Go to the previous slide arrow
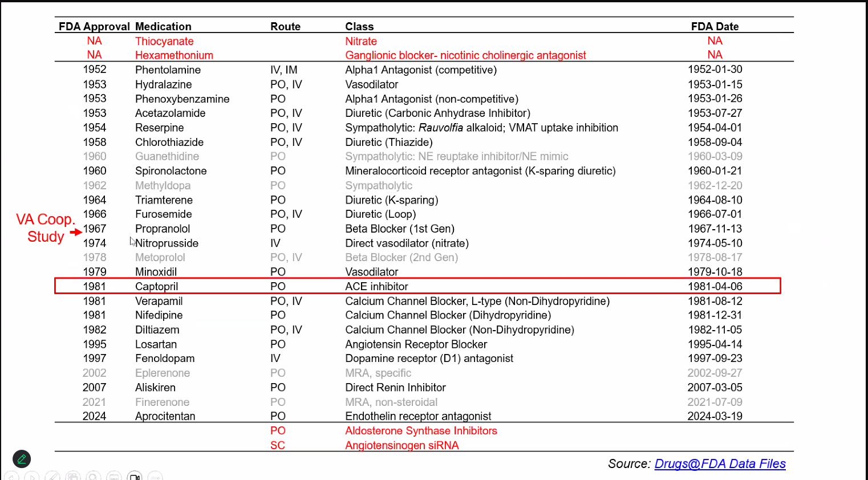Viewport: 868px width, 480px height. pyautogui.click(x=11, y=477)
